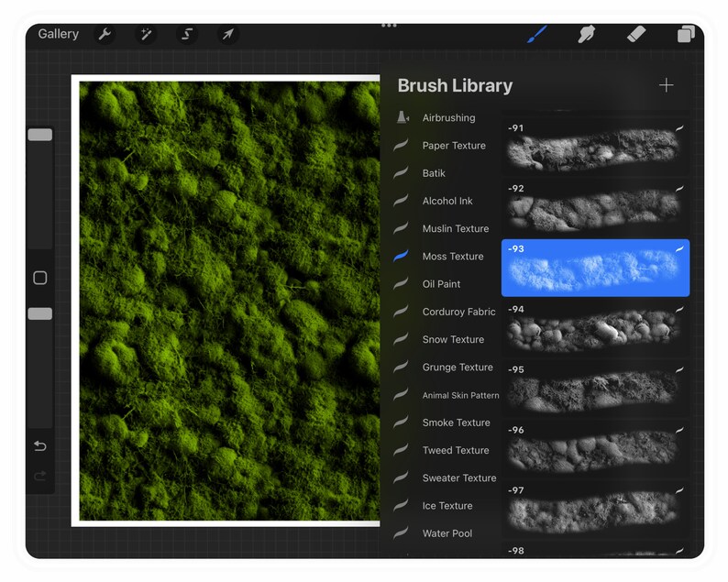This screenshot has width=728, height=582.
Task: Click the brush size slider handle
Action: pos(40,135)
